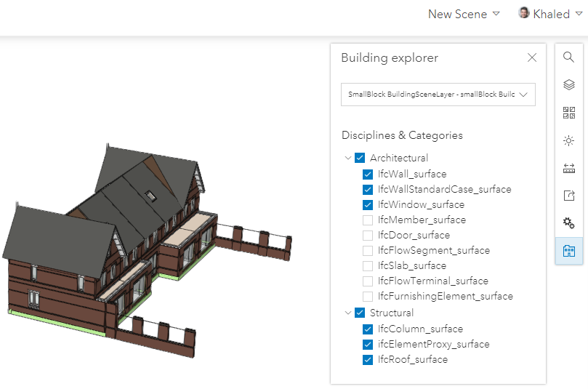
Task: Click the Architectural label text
Action: (x=399, y=158)
